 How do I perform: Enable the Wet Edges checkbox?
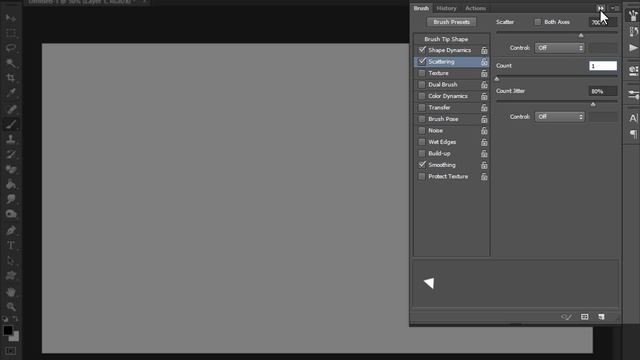pyautogui.click(x=422, y=142)
